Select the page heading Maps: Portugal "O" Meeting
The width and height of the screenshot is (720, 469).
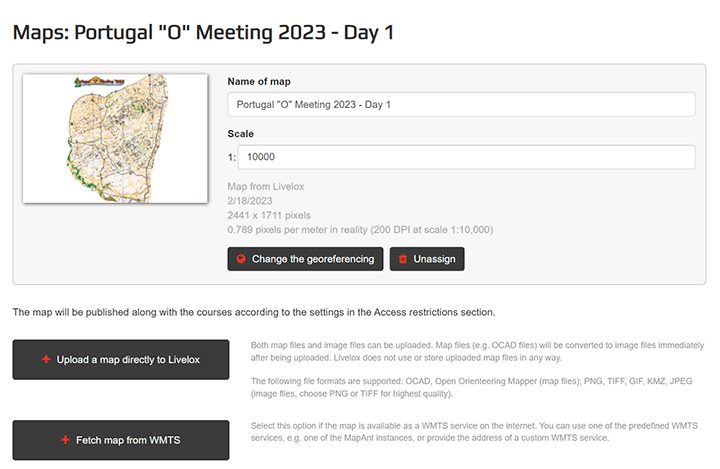203,33
